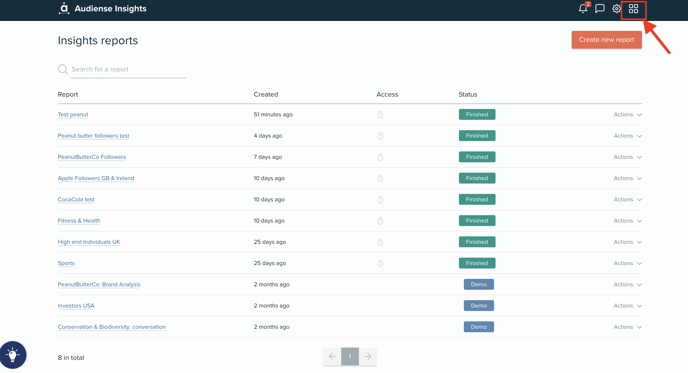Click Create new report button

click(x=606, y=39)
